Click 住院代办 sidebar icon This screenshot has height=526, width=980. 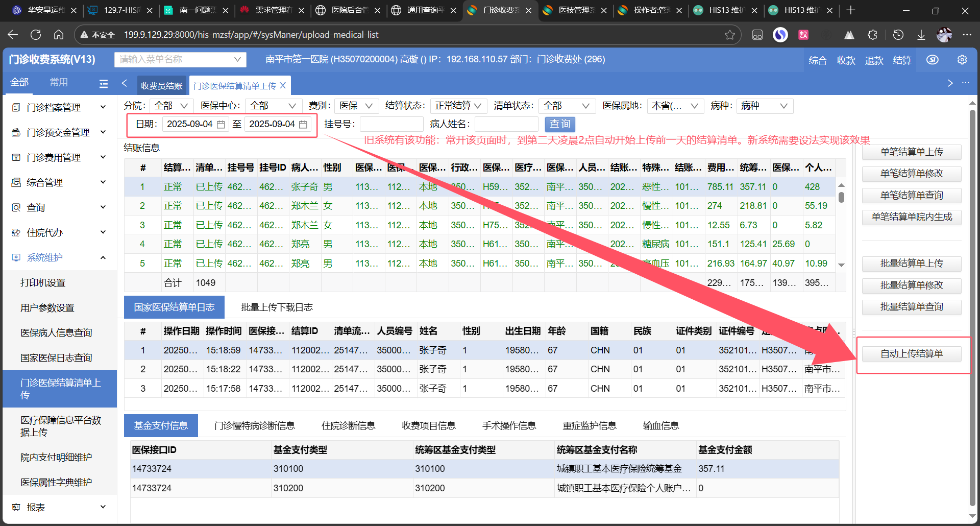point(16,232)
